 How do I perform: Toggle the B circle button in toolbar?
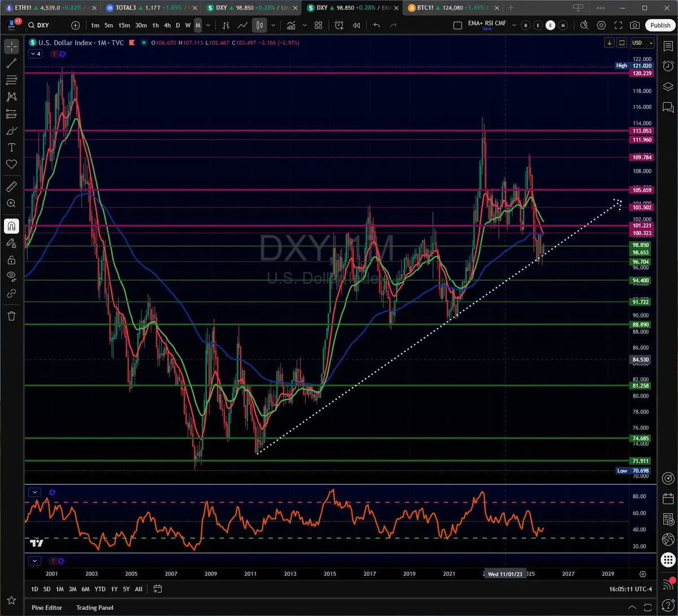[526, 25]
